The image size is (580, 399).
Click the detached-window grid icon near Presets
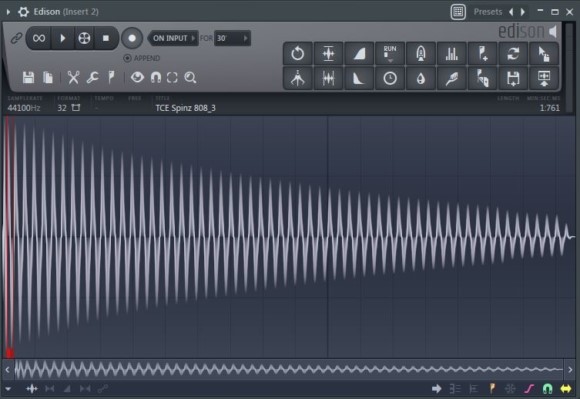pyautogui.click(x=458, y=12)
